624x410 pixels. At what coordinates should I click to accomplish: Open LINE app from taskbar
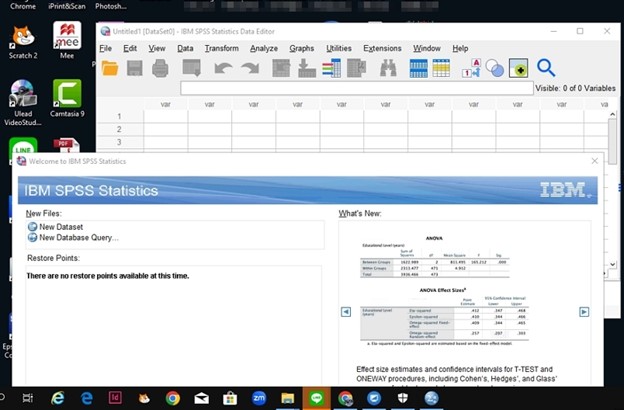pos(316,398)
